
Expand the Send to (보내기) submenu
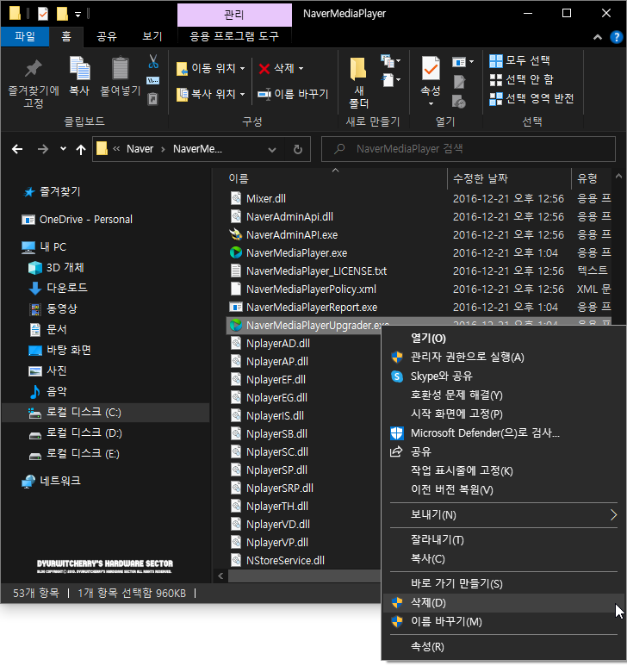504,514
